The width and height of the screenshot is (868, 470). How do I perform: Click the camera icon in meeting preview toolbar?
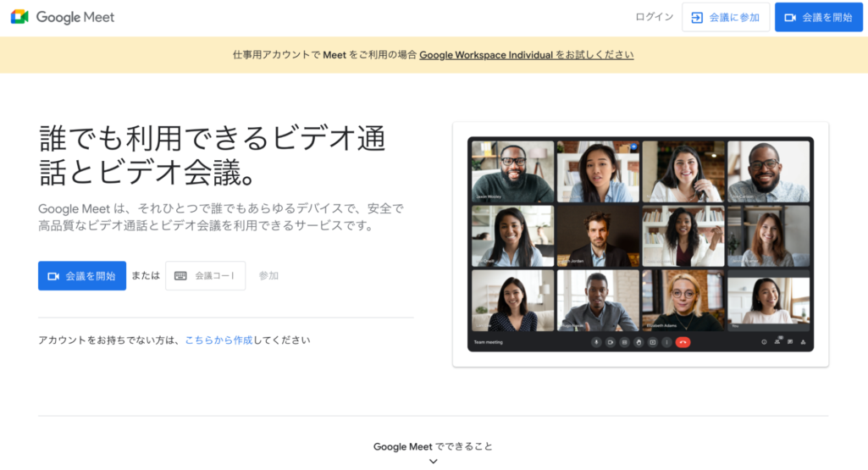610,342
